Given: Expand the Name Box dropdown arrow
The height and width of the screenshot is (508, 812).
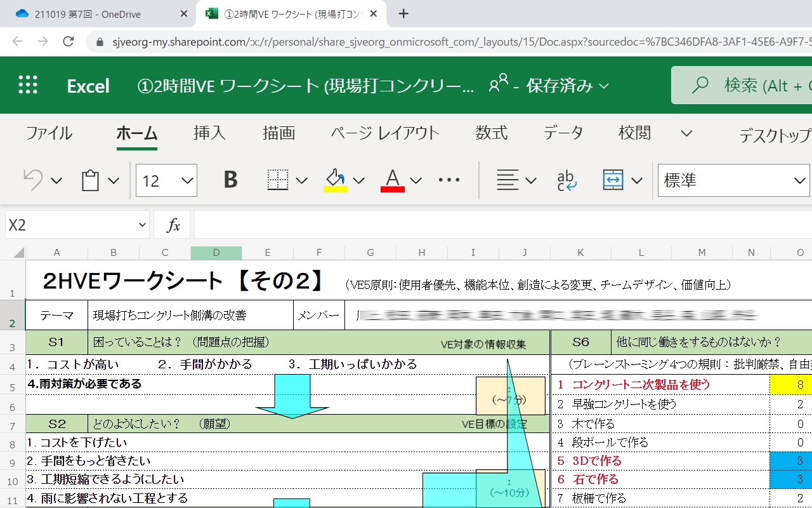Looking at the screenshot, I should pos(142,225).
